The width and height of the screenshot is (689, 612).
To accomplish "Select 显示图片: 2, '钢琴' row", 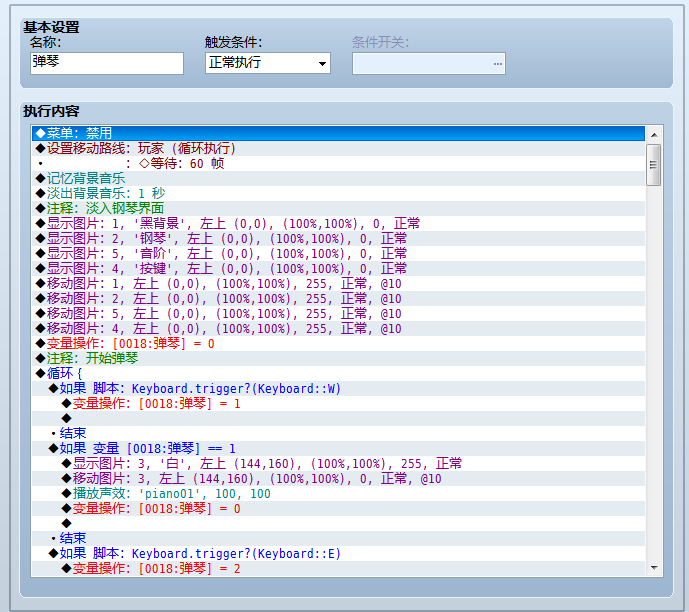I will click(x=338, y=238).
